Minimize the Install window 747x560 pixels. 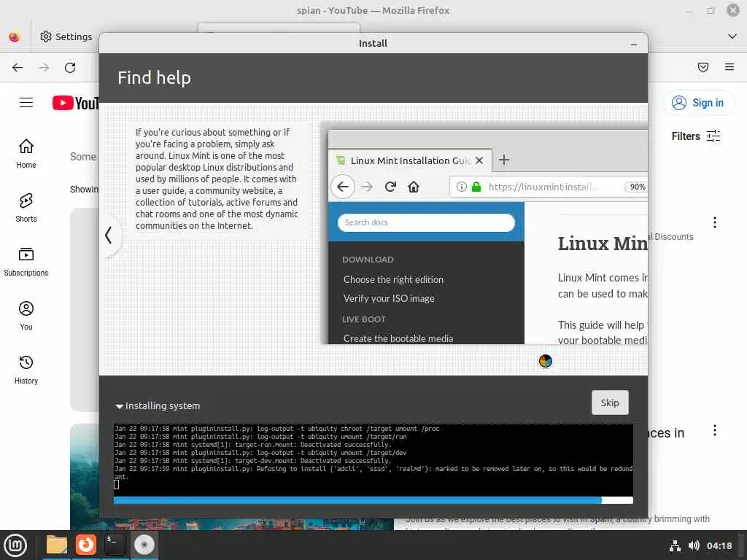click(634, 44)
